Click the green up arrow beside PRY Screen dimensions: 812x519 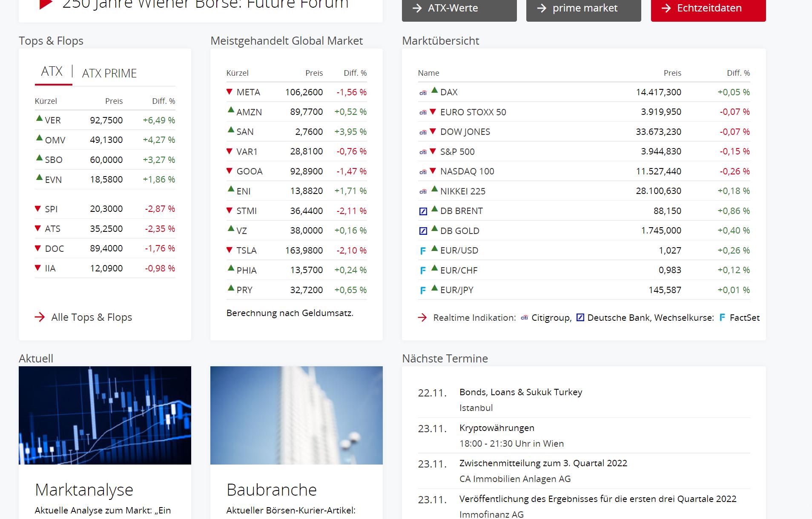point(231,288)
